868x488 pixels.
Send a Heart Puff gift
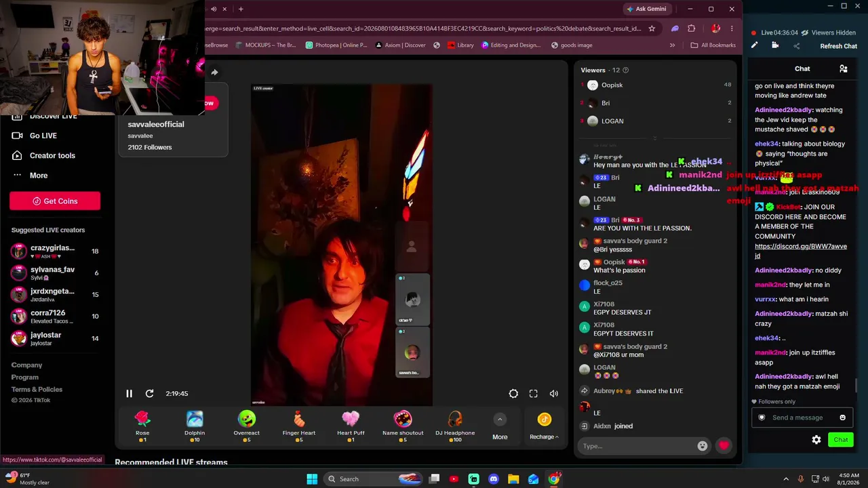pos(351,426)
